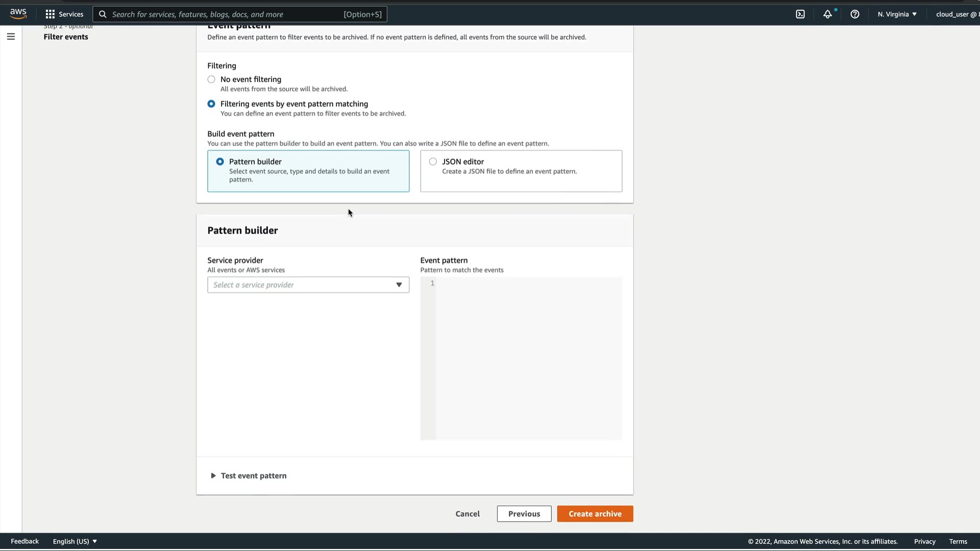Open the Services grid menu

64,14
